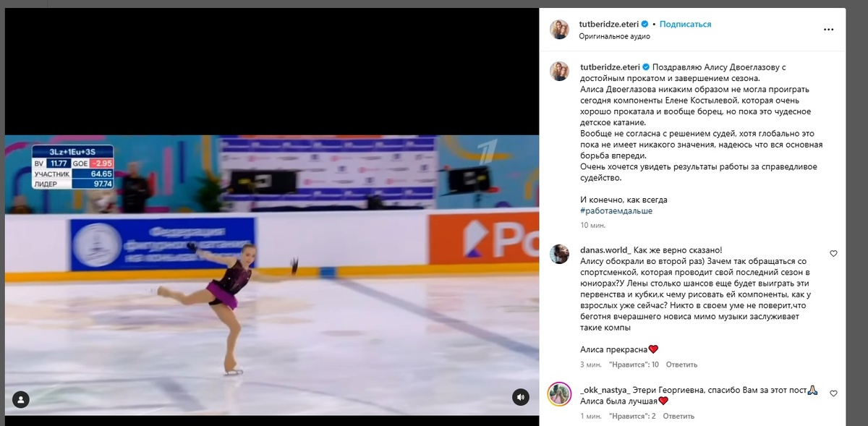Open the tutberidze.eteri avatar in the header
Image resolution: width=868 pixels, height=426 pixels.
point(560,30)
